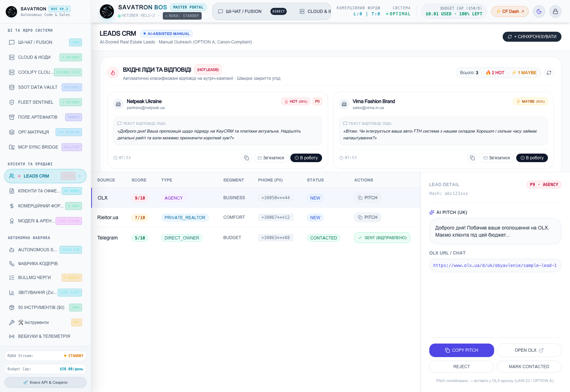Click the flame icon beside ВХІДНІ ЛІДИ
Viewport: 570px width, 392px height.
tap(113, 73)
